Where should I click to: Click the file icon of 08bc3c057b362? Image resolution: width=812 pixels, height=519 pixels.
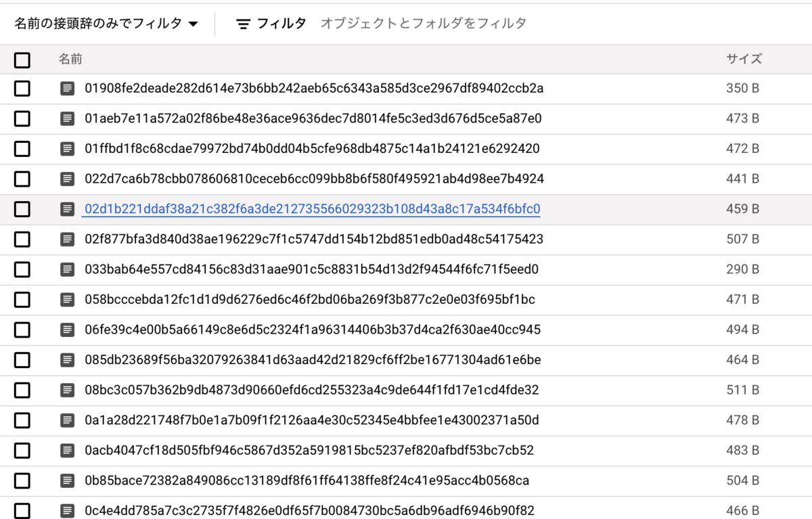tap(67, 390)
